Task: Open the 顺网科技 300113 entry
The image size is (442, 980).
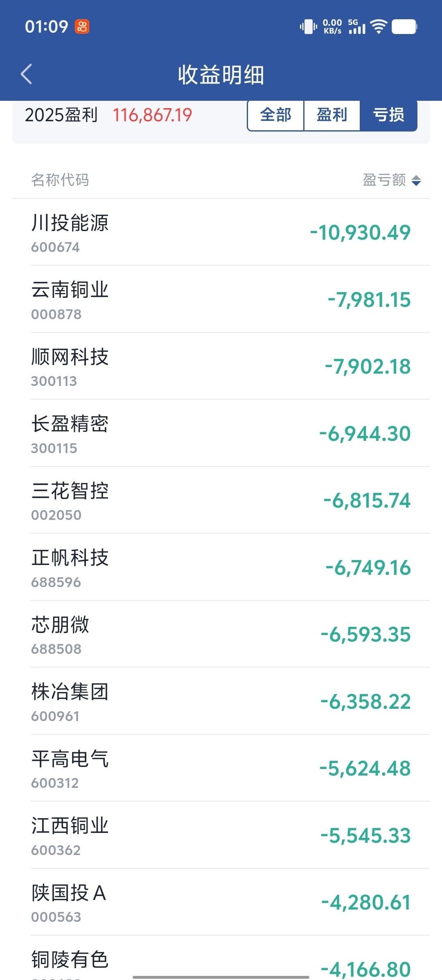Action: tap(221, 366)
